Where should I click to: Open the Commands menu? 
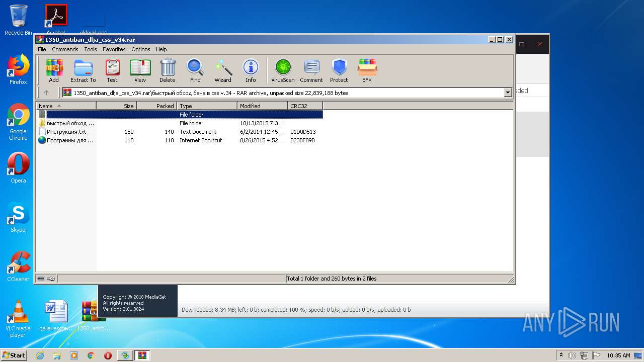coord(65,49)
